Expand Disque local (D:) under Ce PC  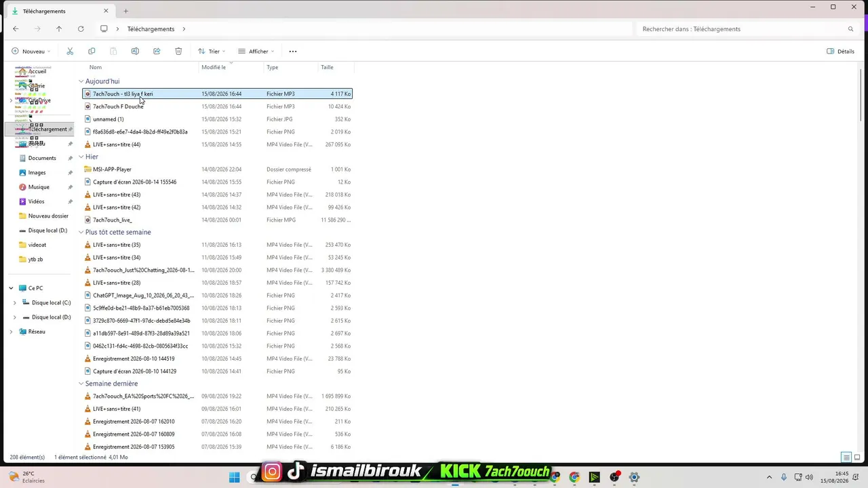tap(15, 317)
